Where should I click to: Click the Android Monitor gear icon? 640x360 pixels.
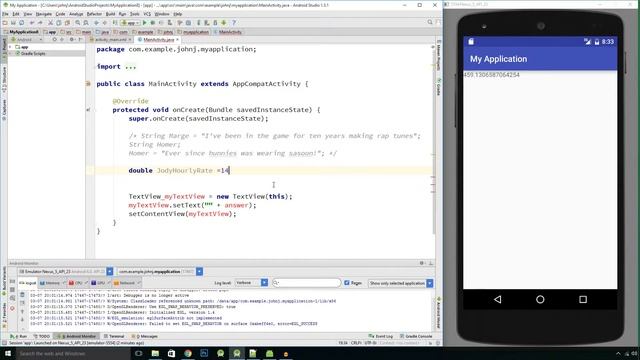tap(422, 263)
